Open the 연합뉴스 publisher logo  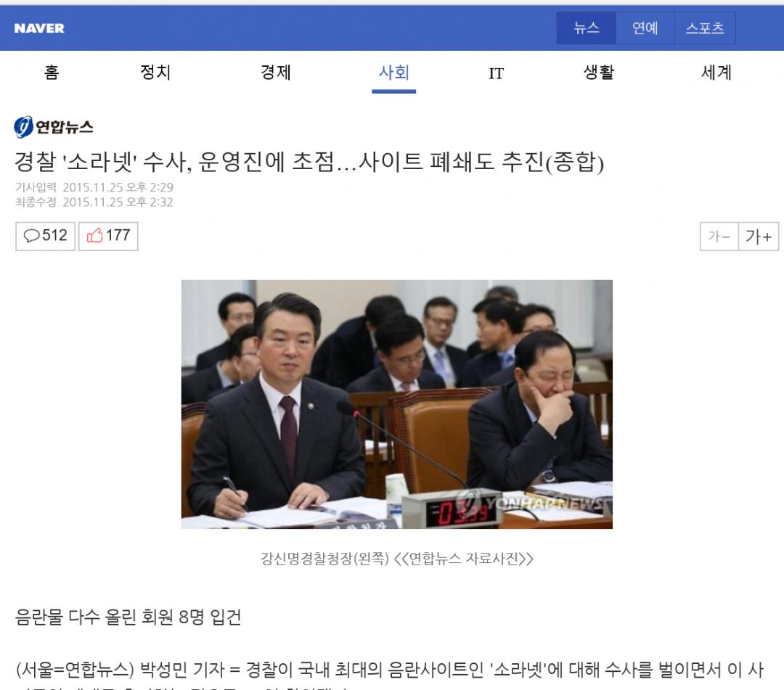point(54,127)
